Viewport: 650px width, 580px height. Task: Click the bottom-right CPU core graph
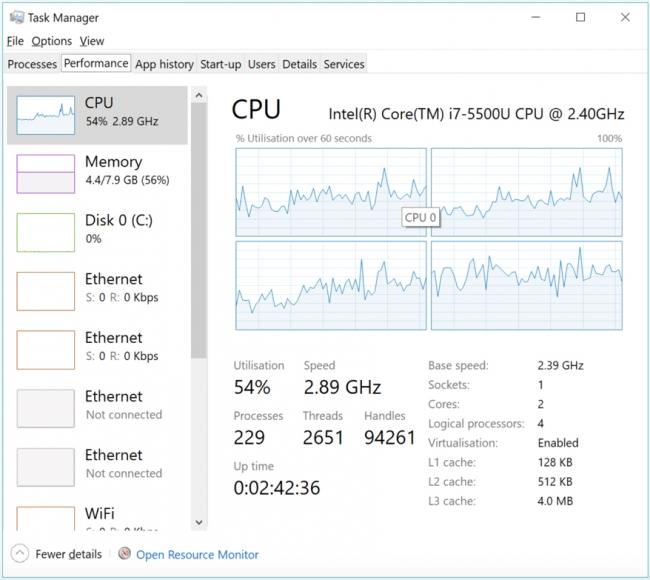coord(526,285)
